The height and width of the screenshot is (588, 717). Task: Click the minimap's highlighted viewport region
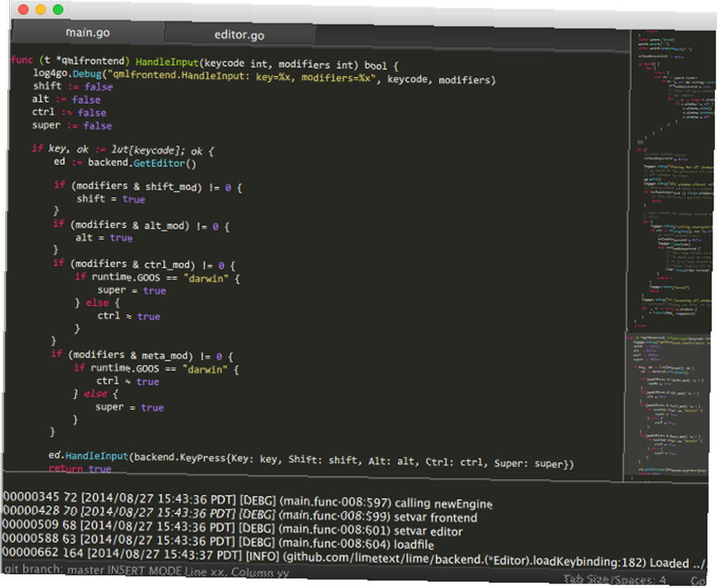pyautogui.click(x=667, y=406)
